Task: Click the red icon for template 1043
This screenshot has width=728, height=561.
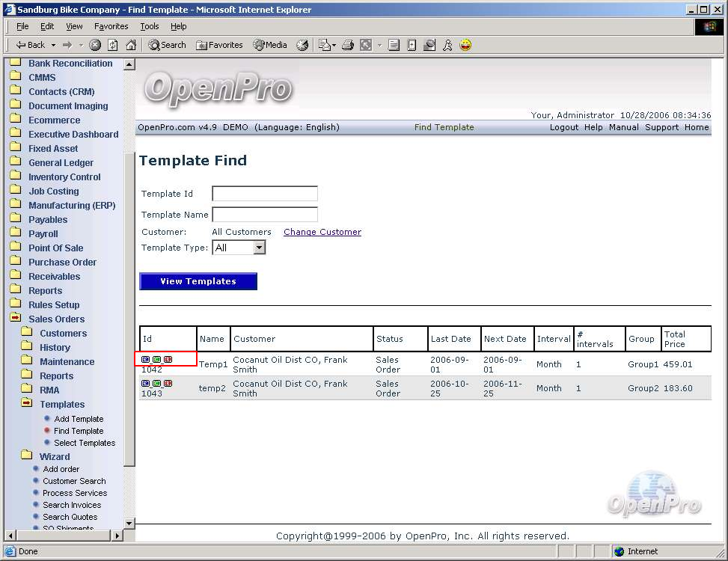Action: pos(168,384)
